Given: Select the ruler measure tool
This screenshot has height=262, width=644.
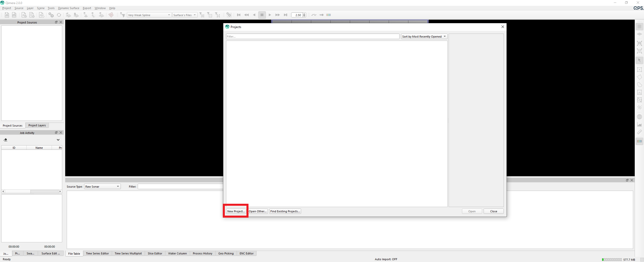Looking at the screenshot, I should coord(639,132).
